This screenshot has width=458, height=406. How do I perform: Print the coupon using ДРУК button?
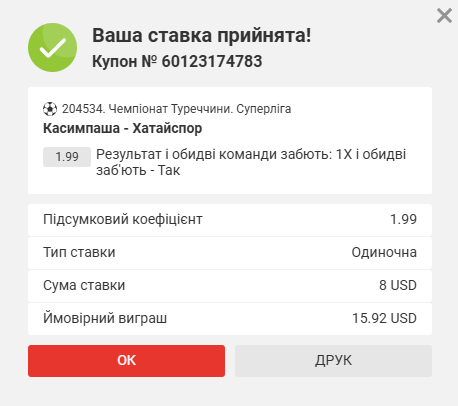click(333, 361)
